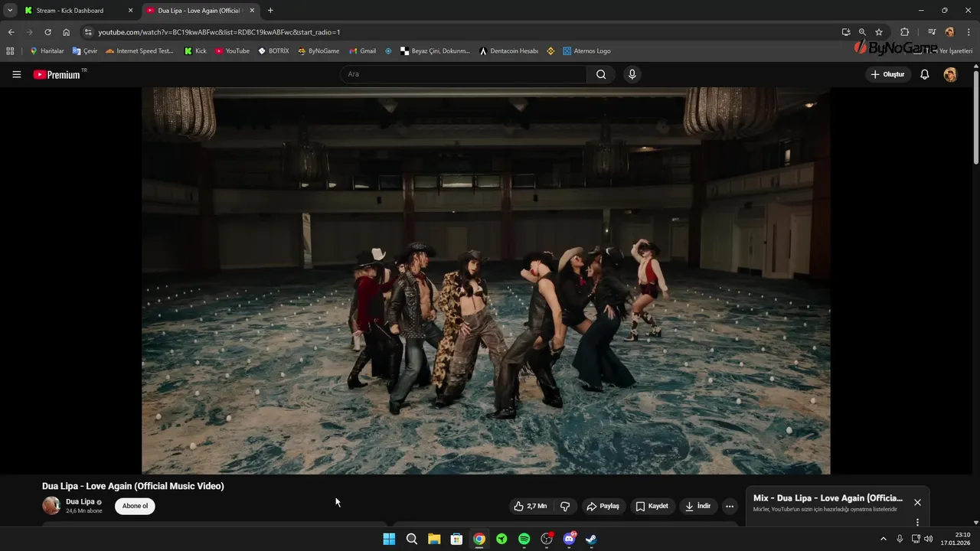This screenshot has height=551, width=980.
Task: Focus the YouTube Ara search field
Action: coord(463,74)
